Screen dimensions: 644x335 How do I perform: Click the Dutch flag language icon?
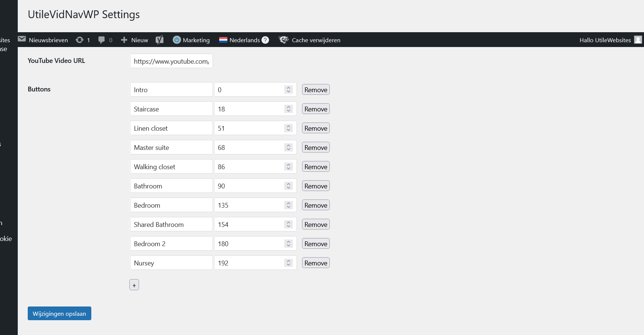(x=223, y=40)
